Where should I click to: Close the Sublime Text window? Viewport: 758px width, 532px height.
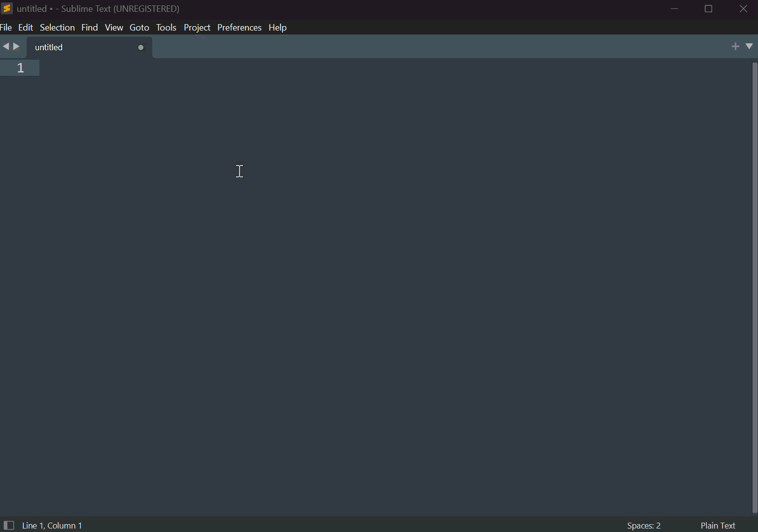(743, 9)
